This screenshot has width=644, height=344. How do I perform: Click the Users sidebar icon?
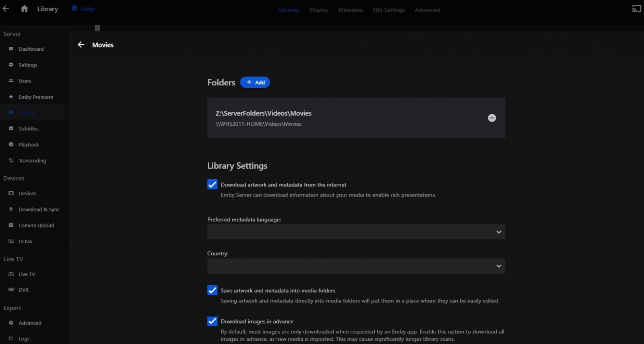click(11, 81)
